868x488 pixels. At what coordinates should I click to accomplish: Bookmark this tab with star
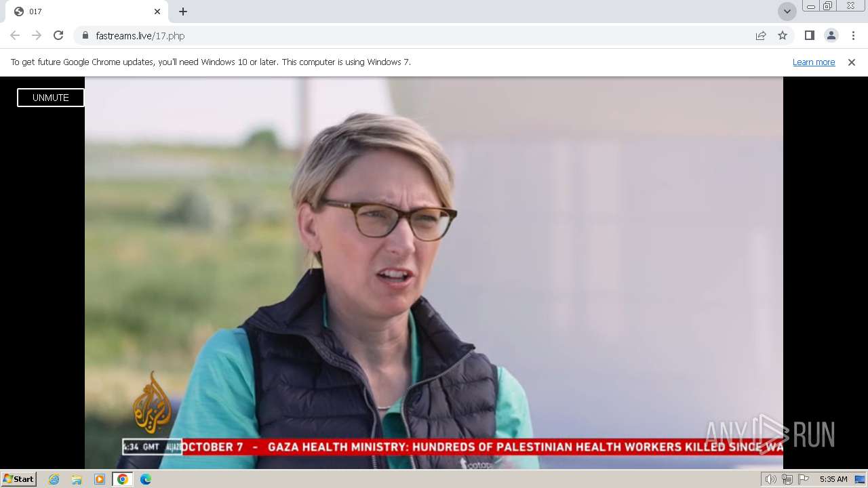(x=783, y=35)
